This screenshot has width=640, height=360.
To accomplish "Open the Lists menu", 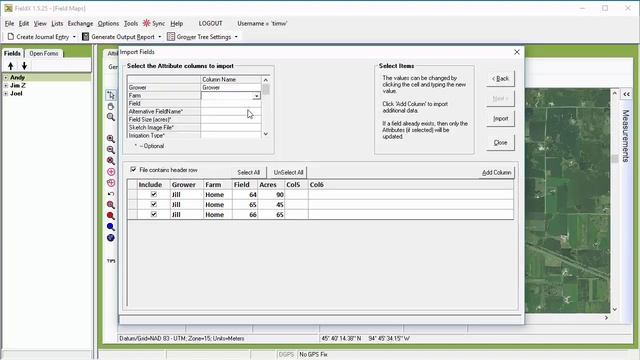I will (x=57, y=24).
